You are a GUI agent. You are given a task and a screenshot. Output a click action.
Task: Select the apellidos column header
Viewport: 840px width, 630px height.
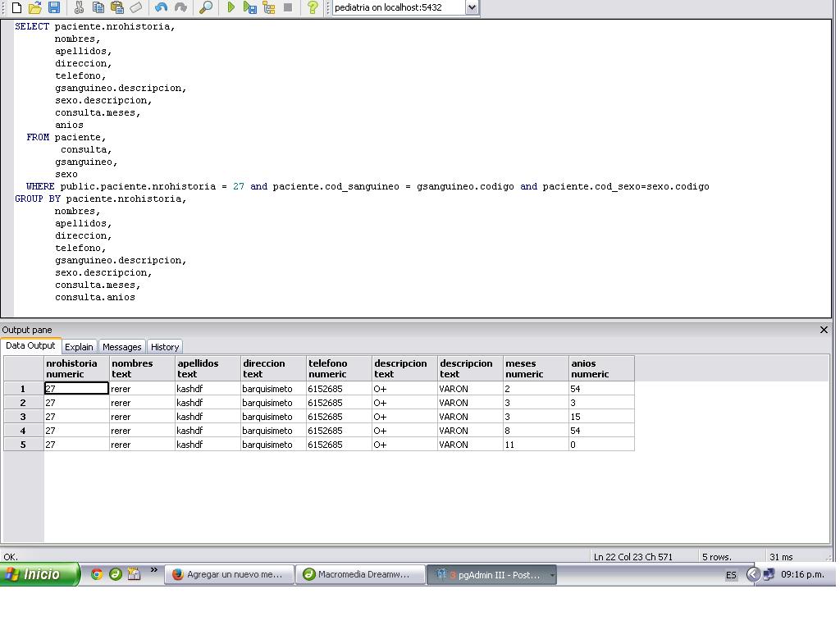[208, 368]
